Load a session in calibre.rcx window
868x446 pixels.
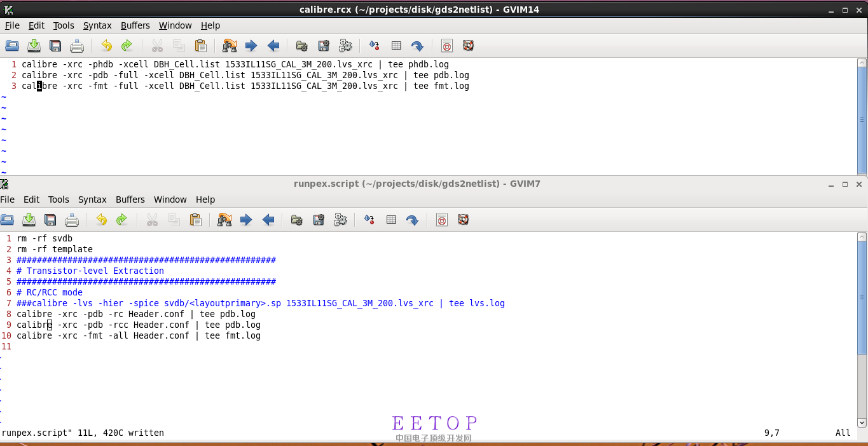[302, 46]
